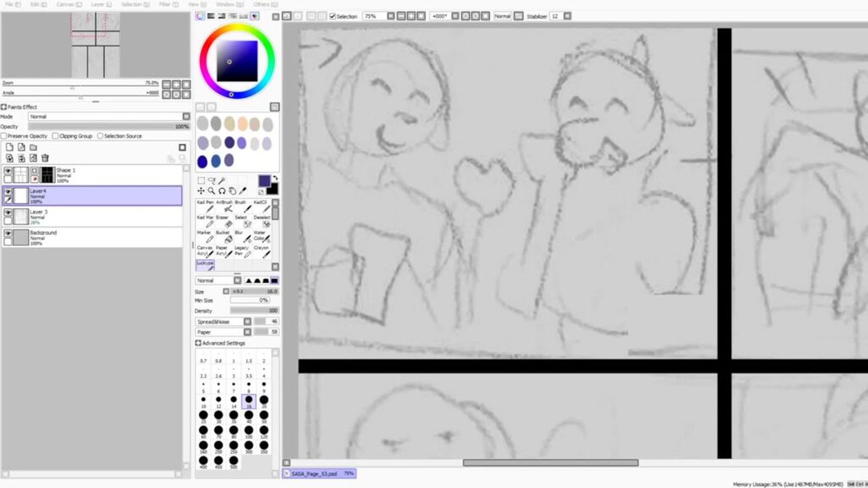Open the Edit menu
The height and width of the screenshot is (488, 868).
coord(39,4)
